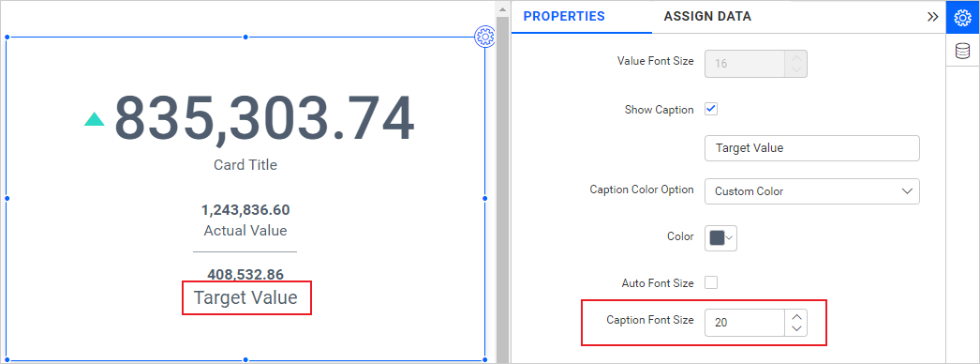
Task: Open widget settings gear on card corner
Action: [x=485, y=37]
